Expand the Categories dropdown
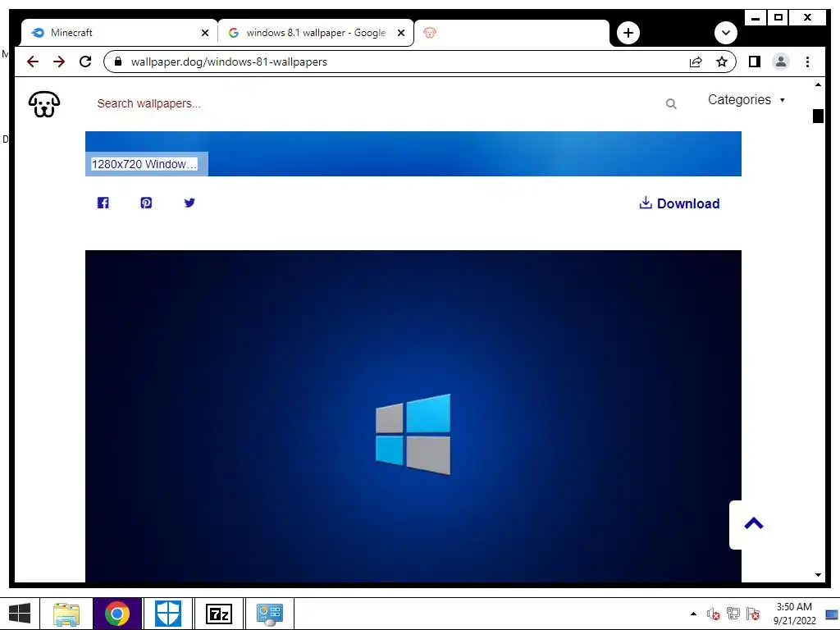The image size is (840, 630). [746, 99]
